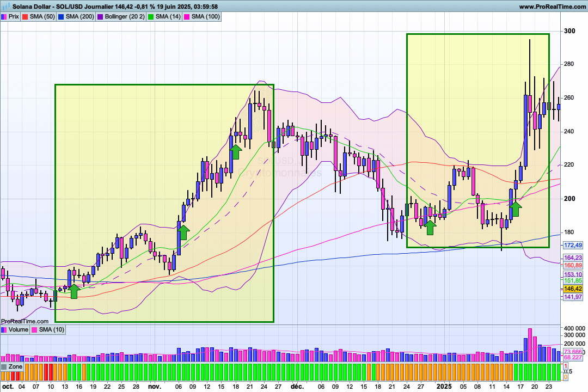Open the www.ProRealTime.com link
Screen dimensions: 588x392
[553, 7]
